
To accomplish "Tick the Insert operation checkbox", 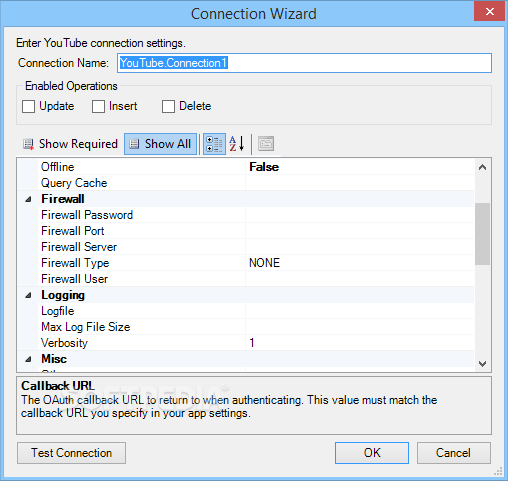I will (x=98, y=107).
